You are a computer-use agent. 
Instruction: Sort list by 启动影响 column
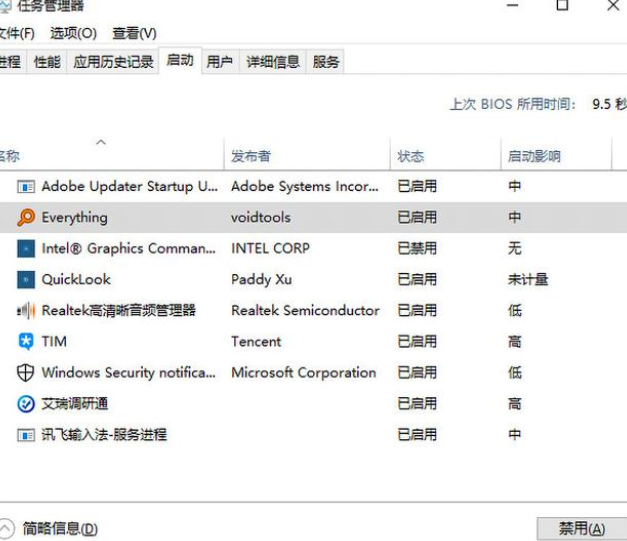coord(534,156)
